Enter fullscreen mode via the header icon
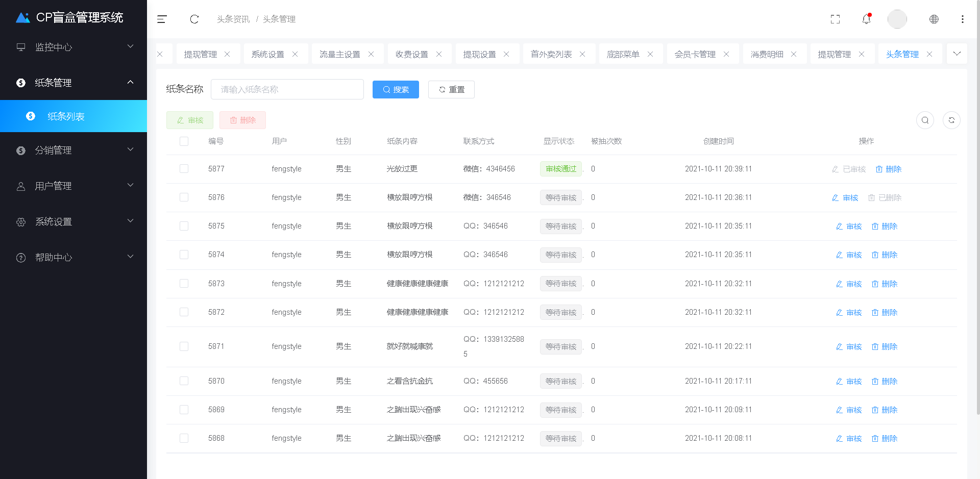Image resolution: width=980 pixels, height=479 pixels. pos(835,19)
